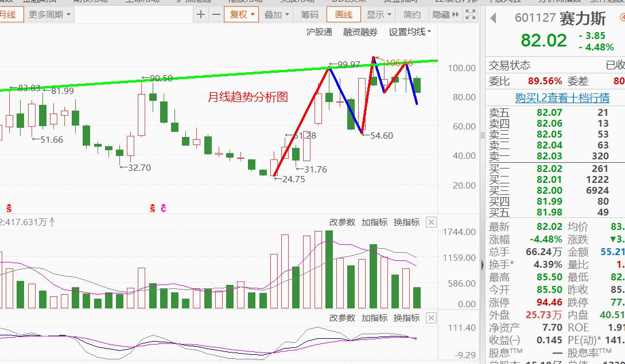Toggle the 画线 drawing tool
The image size is (625, 364).
click(344, 15)
